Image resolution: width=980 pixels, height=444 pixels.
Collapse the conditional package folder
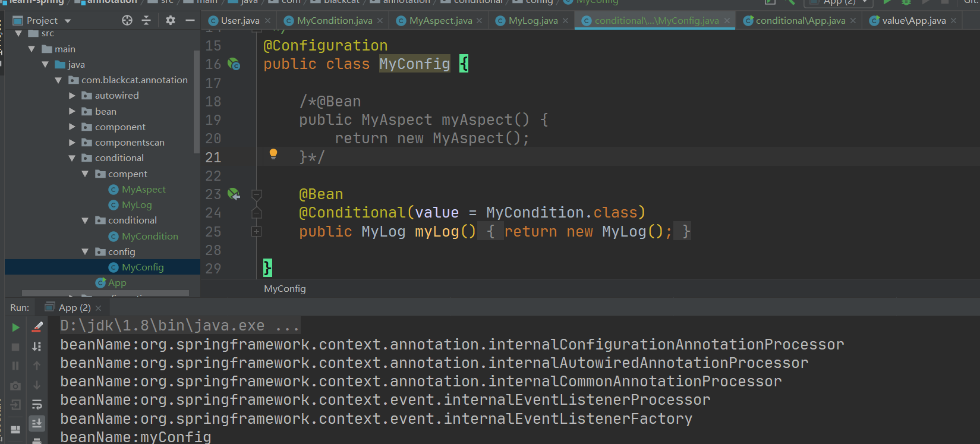(72, 158)
